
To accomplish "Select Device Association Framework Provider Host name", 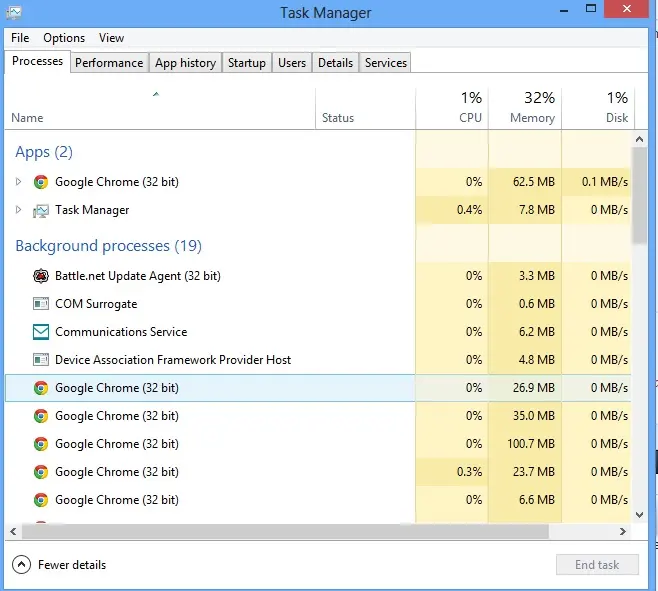I will click(173, 360).
